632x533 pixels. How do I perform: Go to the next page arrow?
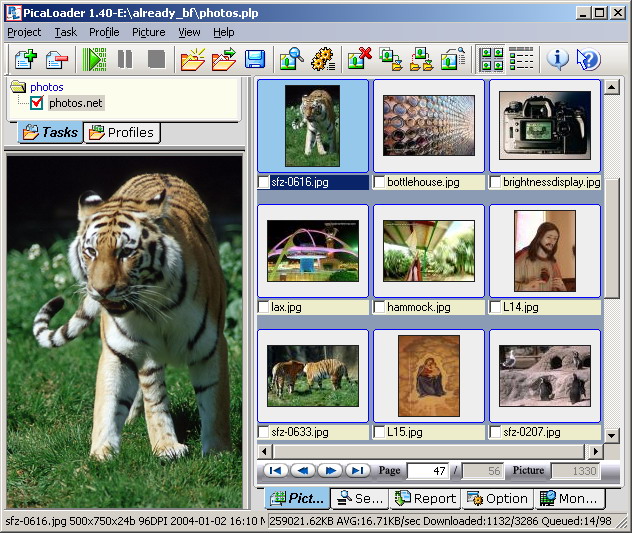[330, 470]
